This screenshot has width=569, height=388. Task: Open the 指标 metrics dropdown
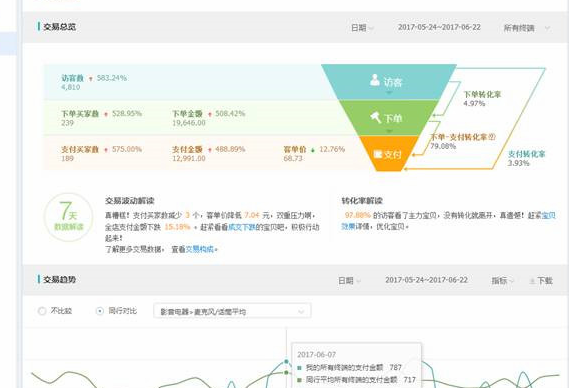[x=502, y=281]
